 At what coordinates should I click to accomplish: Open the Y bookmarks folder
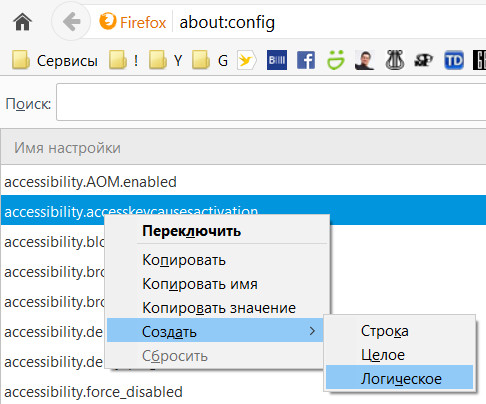166,61
